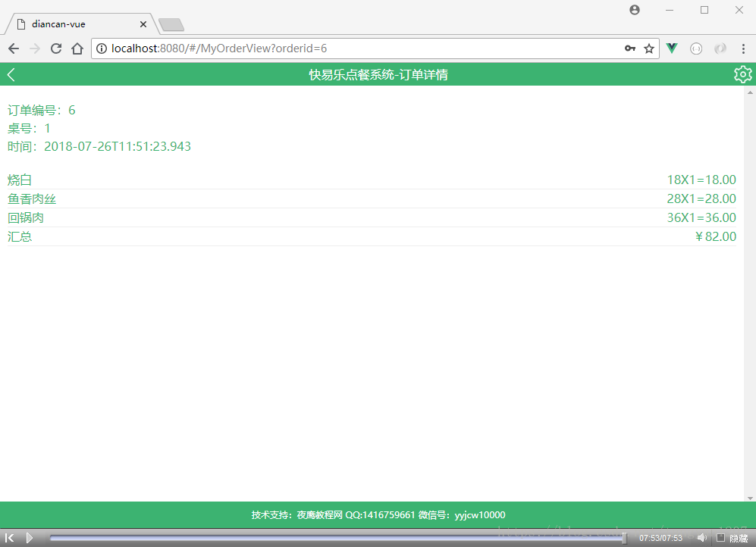Select the 回锅肉 order row
The width and height of the screenshot is (756, 547).
[372, 217]
